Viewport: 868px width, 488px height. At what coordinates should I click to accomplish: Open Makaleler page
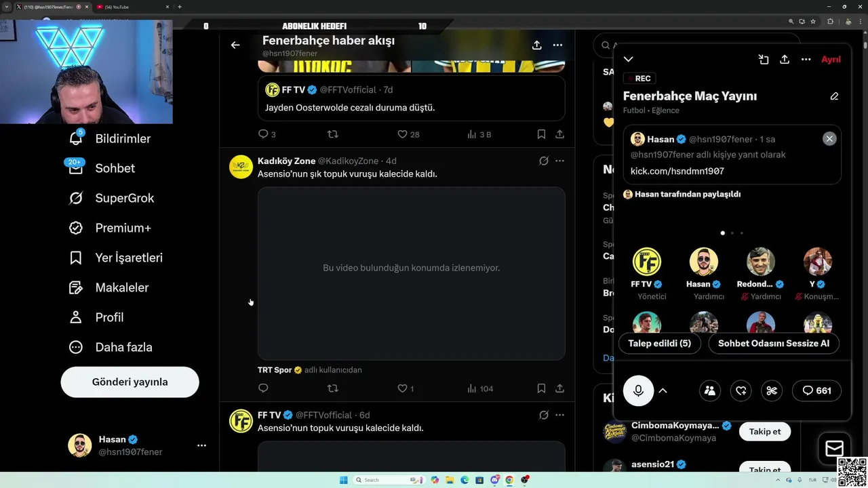pos(108,287)
